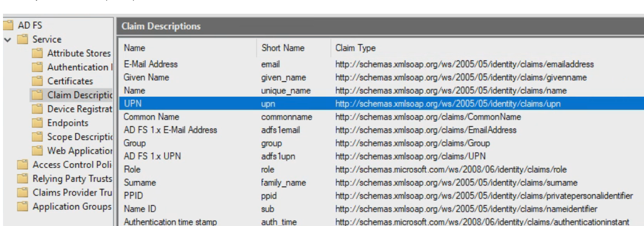Click the claims/upn claim type URL
644x226 pixels.
pos(447,103)
